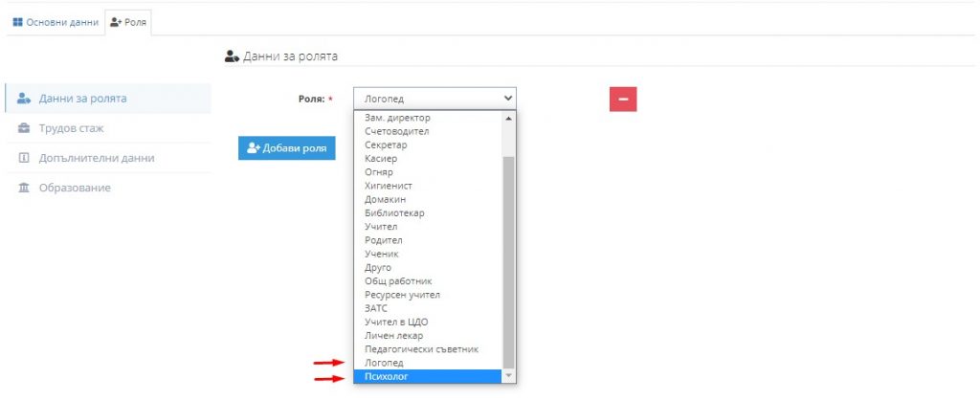Open the Данни за ролята sidebar section
Screen dimensions: 980x401
[83, 99]
